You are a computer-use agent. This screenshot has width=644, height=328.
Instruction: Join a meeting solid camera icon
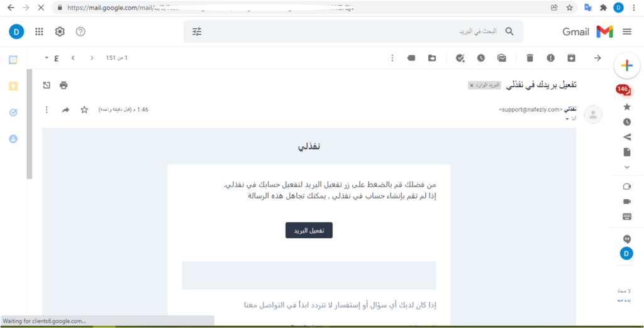[x=627, y=201]
